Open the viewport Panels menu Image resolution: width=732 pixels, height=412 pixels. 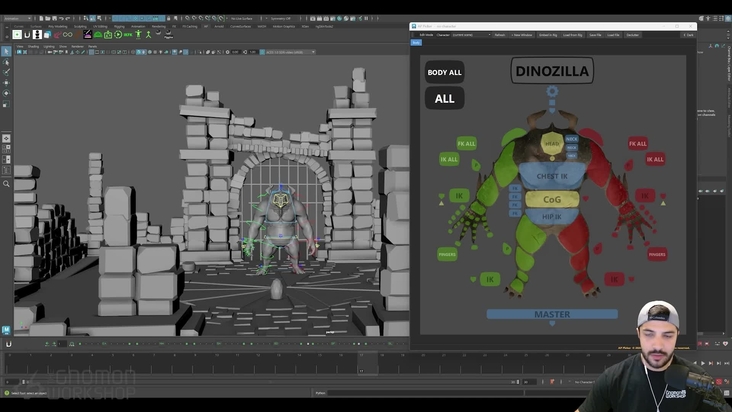(92, 47)
